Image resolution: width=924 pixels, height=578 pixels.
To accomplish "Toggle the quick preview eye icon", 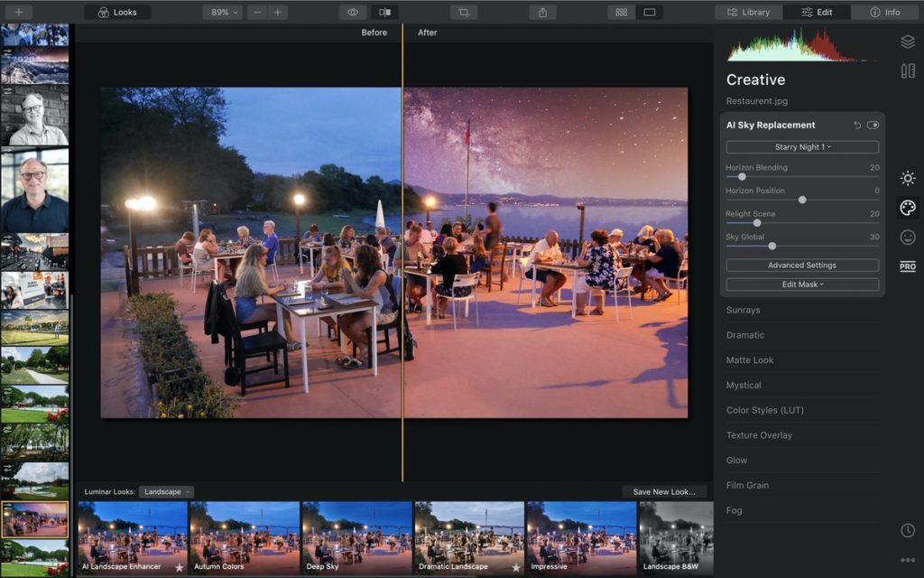I will pos(353,12).
